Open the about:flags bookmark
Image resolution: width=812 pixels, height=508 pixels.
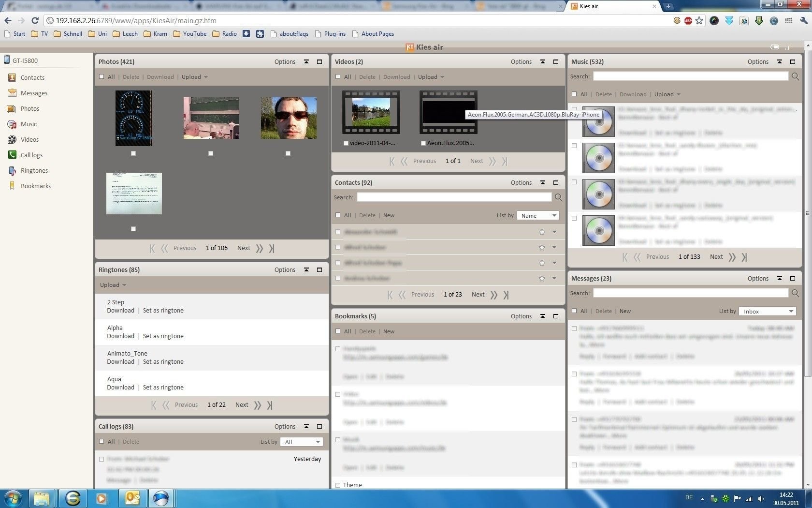tap(289, 34)
